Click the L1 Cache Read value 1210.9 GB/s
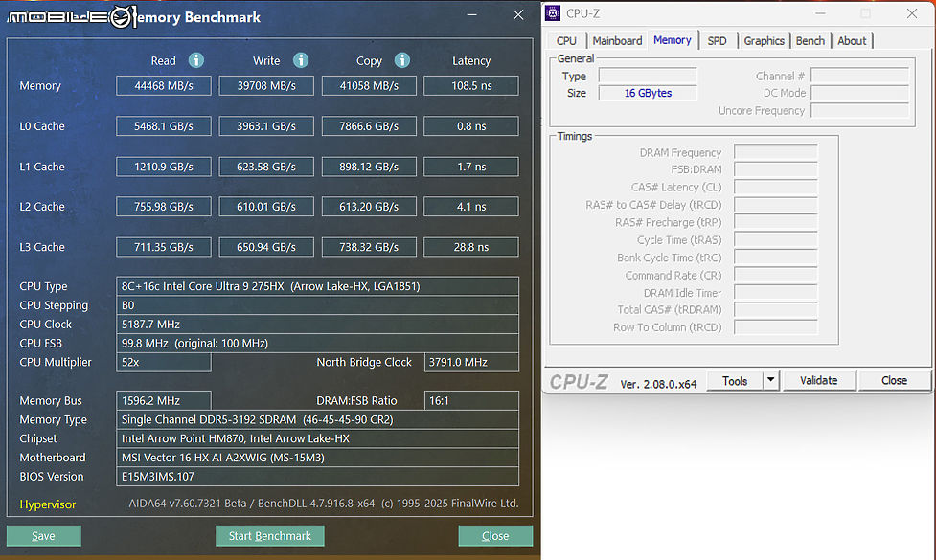Image resolution: width=936 pixels, height=560 pixels. click(x=164, y=167)
